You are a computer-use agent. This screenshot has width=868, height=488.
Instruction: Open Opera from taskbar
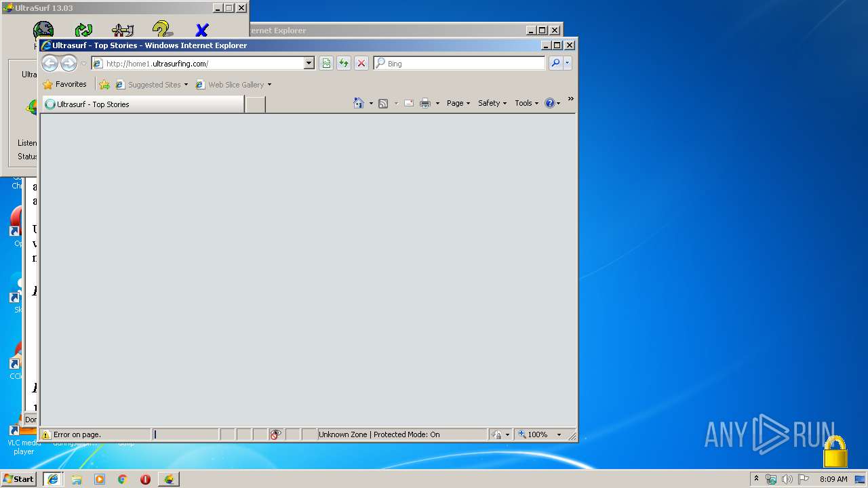click(145, 479)
